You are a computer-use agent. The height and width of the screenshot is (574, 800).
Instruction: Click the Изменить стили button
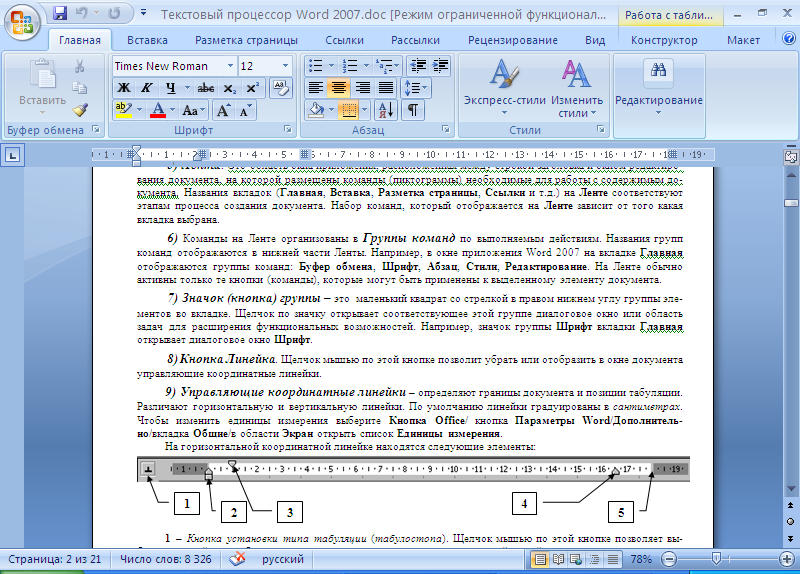[577, 88]
